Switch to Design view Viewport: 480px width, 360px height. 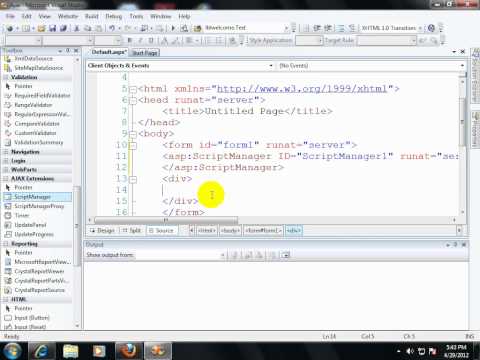pos(102,230)
